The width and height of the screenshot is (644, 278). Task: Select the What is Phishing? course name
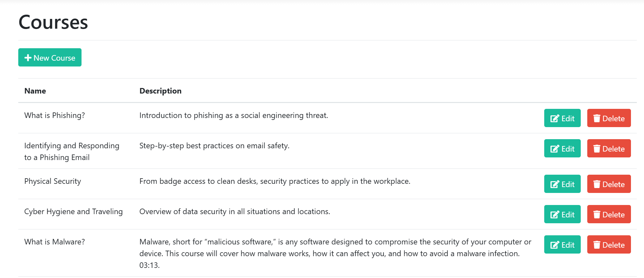tap(54, 115)
